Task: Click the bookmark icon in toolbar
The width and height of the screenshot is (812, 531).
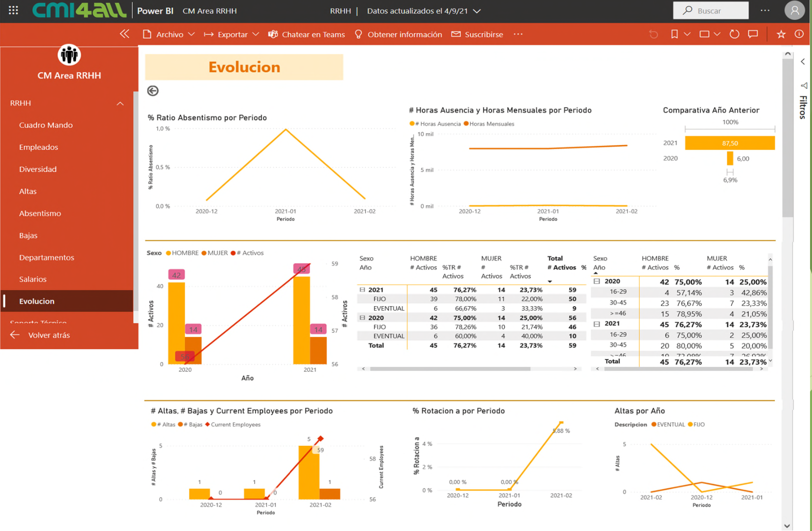Action: [x=674, y=34]
